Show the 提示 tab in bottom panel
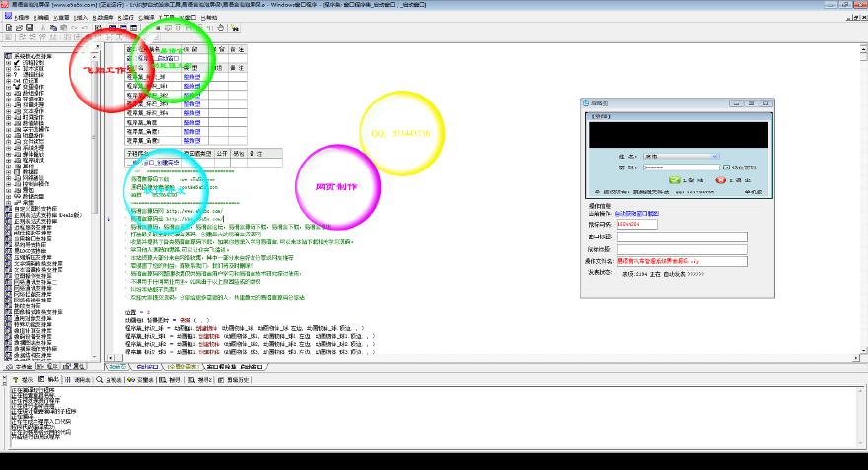This screenshot has width=868, height=470. [23, 380]
